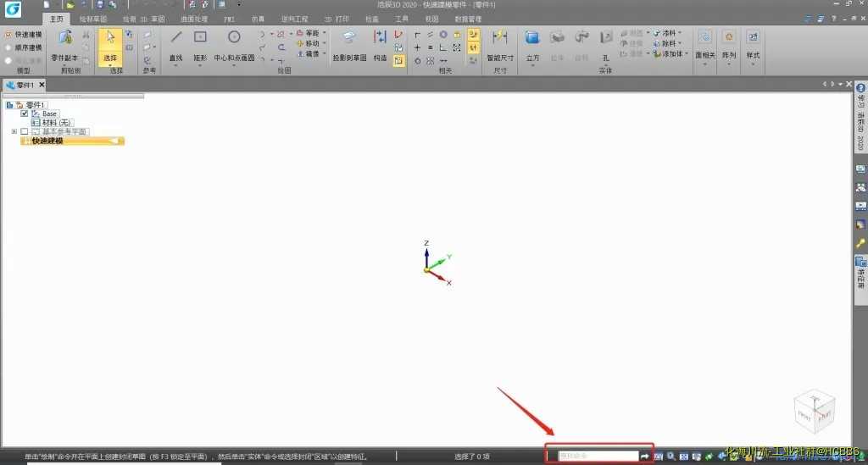This screenshot has width=868, height=465.
Task: Click the 面相关 face relate icon
Action: coord(704,37)
